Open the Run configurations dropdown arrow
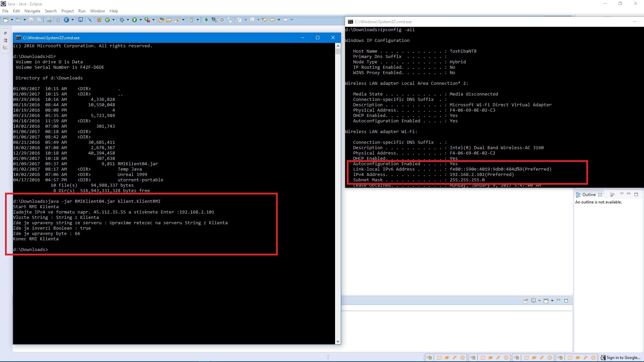The height and width of the screenshot is (362, 644). click(140, 20)
